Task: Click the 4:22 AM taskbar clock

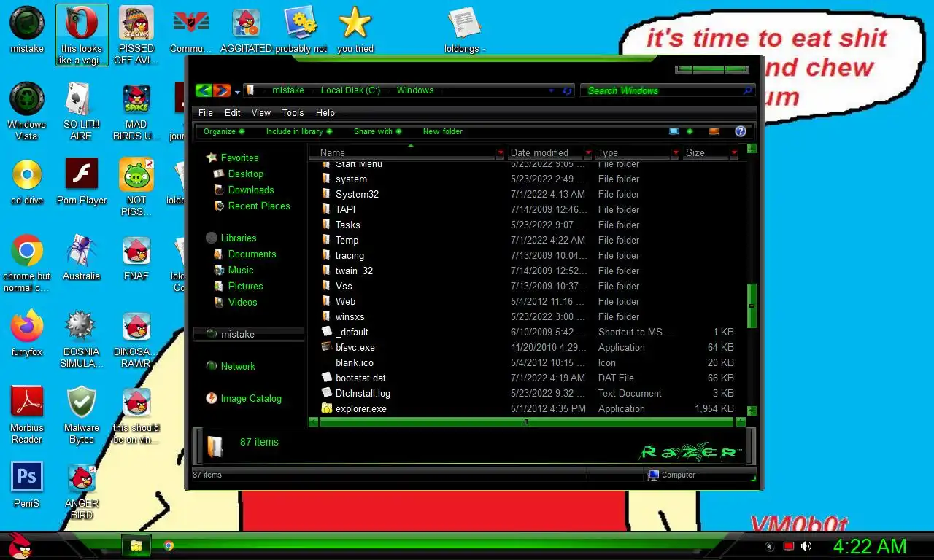Action: click(x=870, y=546)
